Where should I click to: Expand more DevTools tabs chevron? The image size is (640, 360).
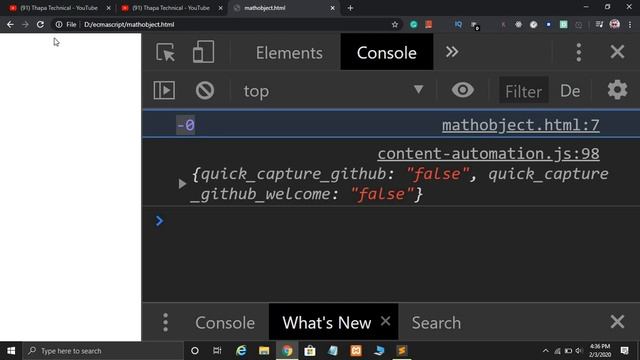[x=452, y=52]
